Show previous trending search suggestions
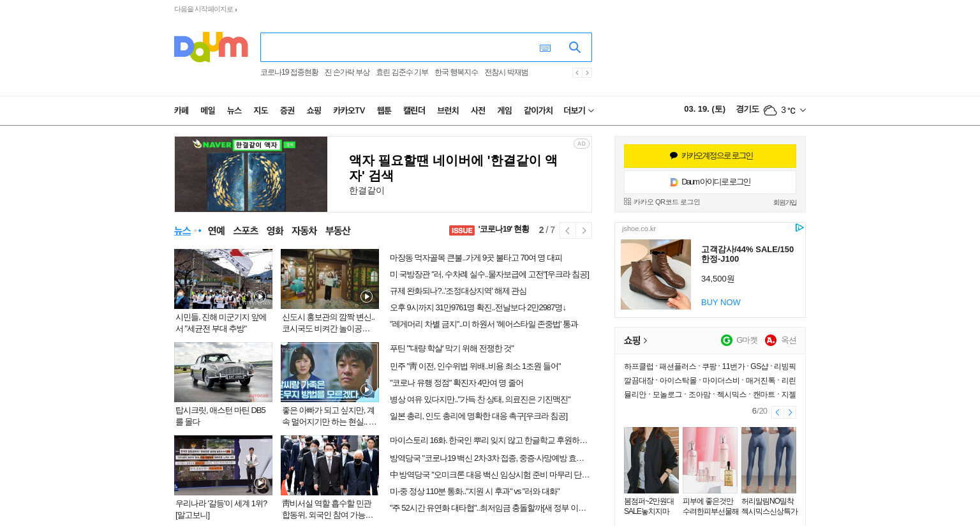 click(x=577, y=73)
